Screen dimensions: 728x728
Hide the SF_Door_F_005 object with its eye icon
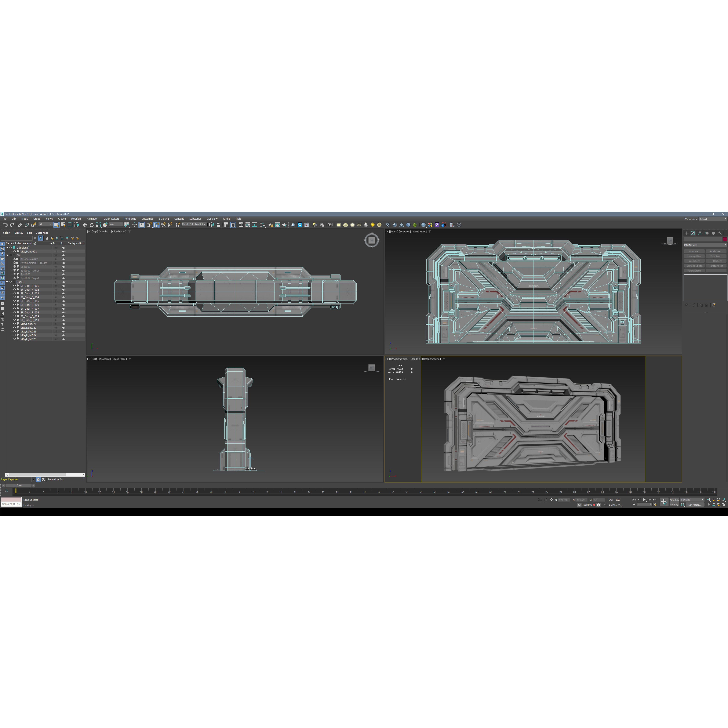(14, 301)
